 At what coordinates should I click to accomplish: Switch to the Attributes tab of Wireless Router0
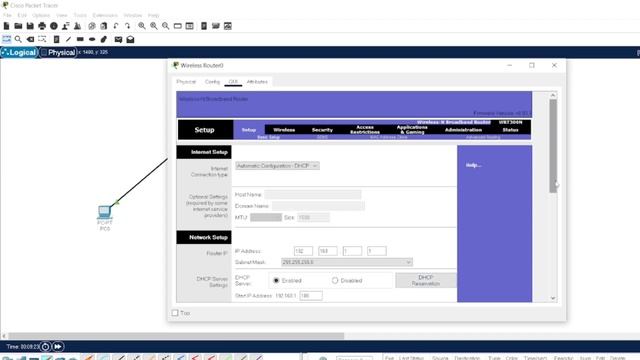click(257, 82)
